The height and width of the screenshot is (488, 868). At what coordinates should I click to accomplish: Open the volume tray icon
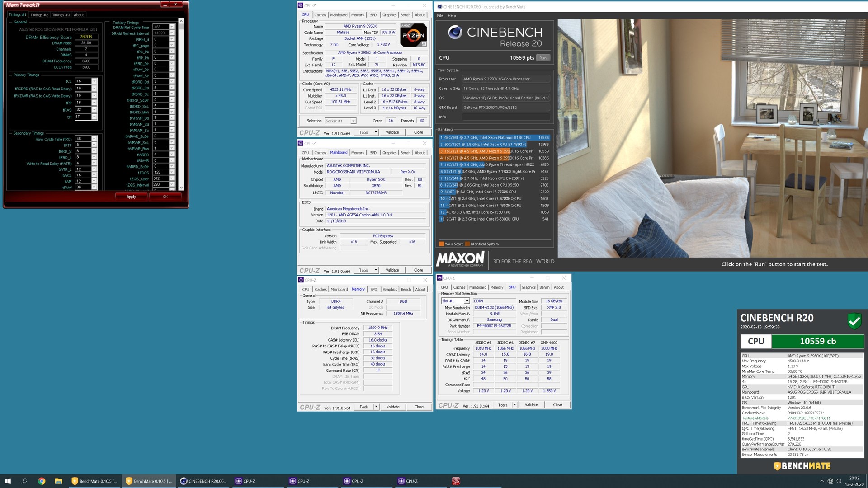(x=839, y=481)
